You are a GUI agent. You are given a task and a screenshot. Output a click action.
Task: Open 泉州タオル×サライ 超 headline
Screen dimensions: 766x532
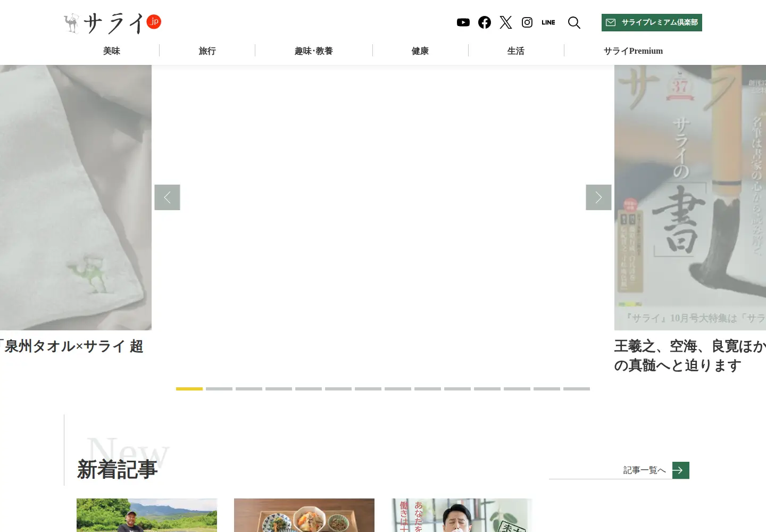click(72, 346)
